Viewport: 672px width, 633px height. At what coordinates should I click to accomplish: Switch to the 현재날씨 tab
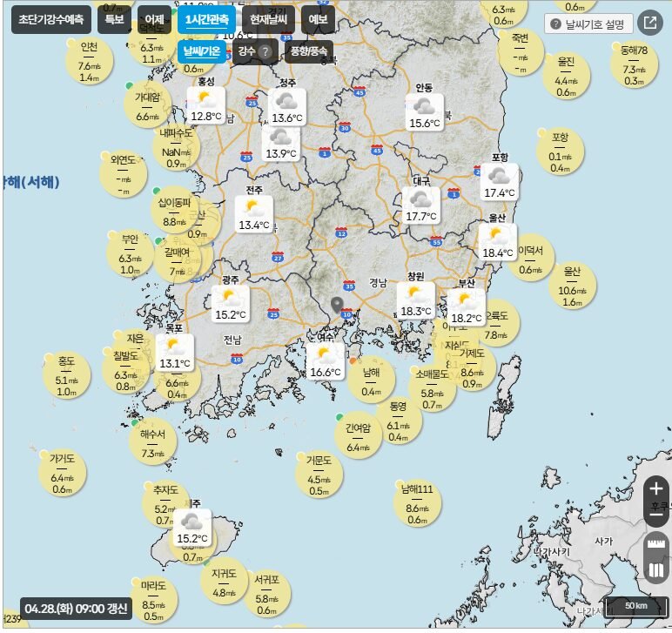(x=267, y=19)
